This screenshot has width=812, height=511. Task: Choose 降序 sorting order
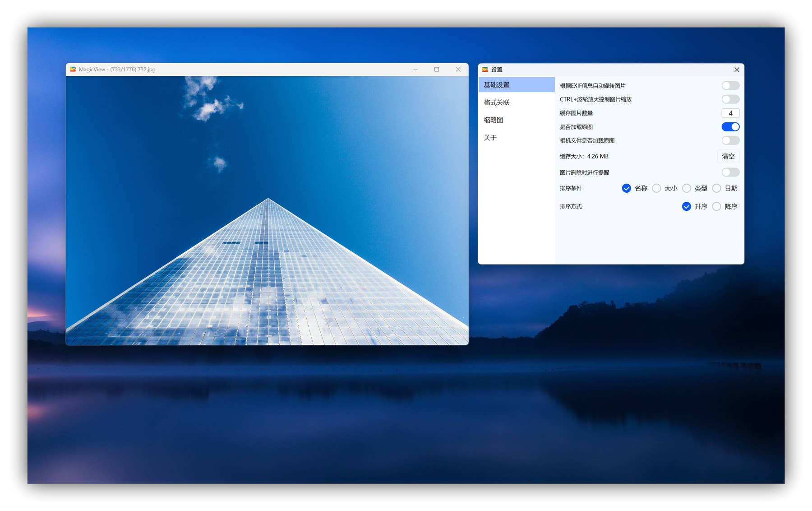(x=717, y=206)
